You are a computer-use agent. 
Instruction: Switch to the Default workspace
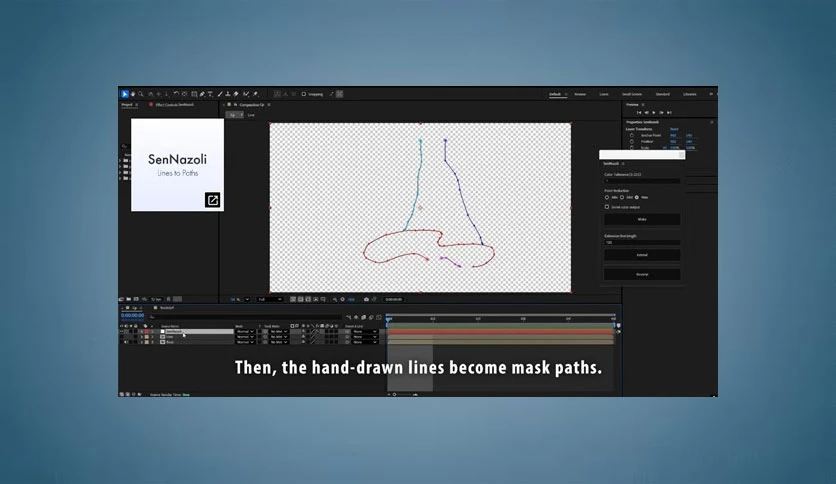coord(555,94)
